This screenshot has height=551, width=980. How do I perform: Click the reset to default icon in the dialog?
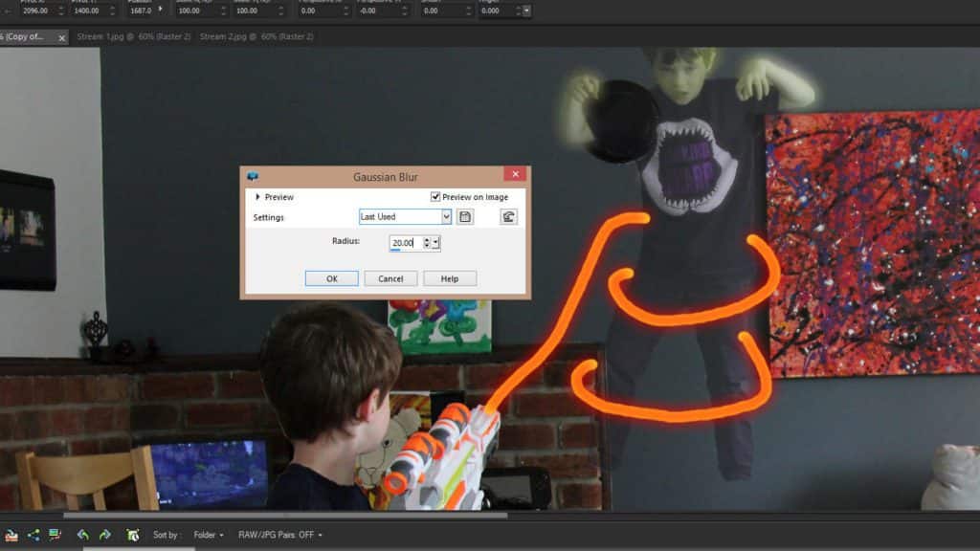click(x=509, y=216)
